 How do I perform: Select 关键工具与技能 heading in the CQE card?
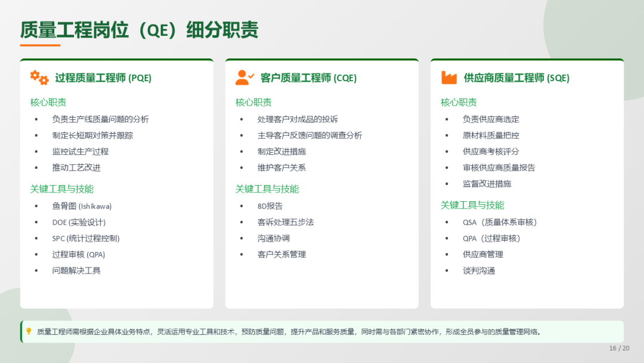tap(267, 189)
